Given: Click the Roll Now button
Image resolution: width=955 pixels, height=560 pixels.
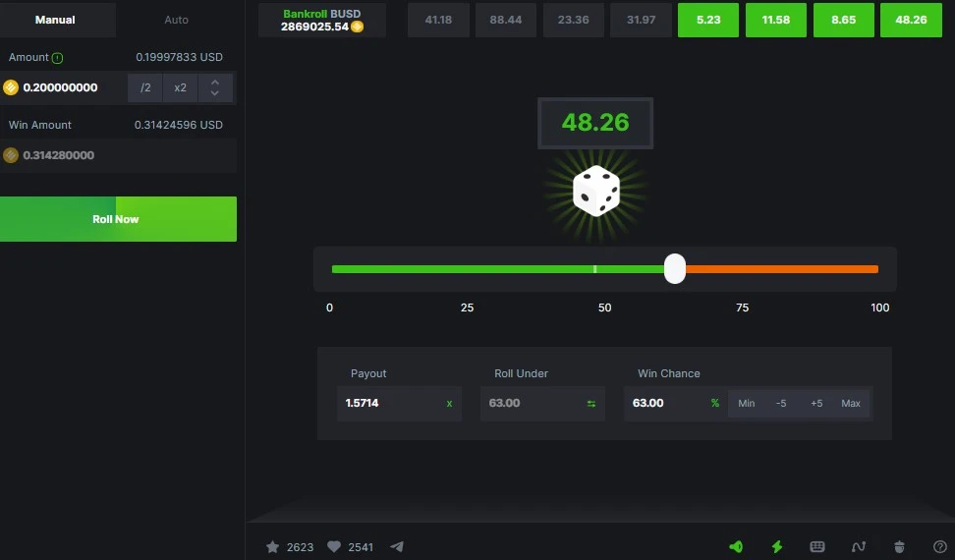Looking at the screenshot, I should (118, 219).
